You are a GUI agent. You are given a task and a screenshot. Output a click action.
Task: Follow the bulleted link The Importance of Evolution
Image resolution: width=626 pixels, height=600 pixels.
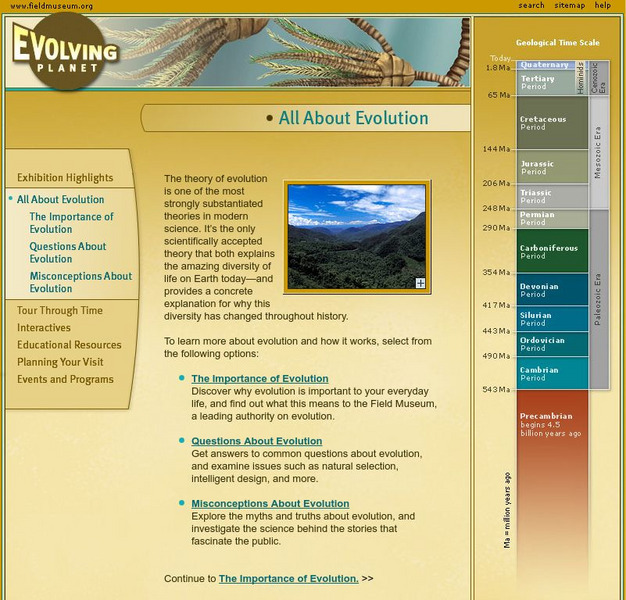(260, 378)
